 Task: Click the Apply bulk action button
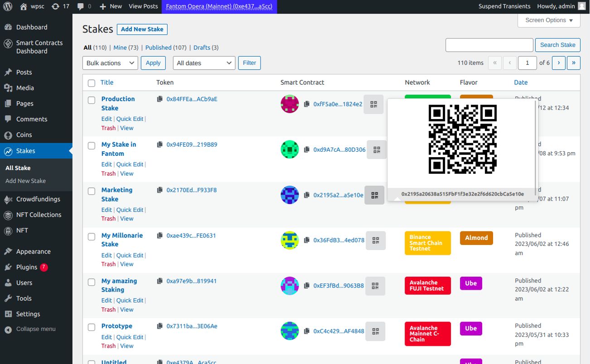point(153,63)
